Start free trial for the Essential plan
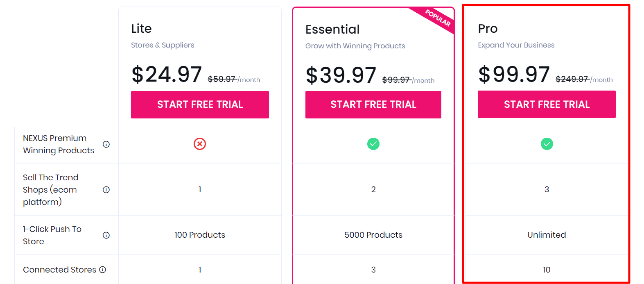Viewport: 644px width, 284px height. click(373, 105)
